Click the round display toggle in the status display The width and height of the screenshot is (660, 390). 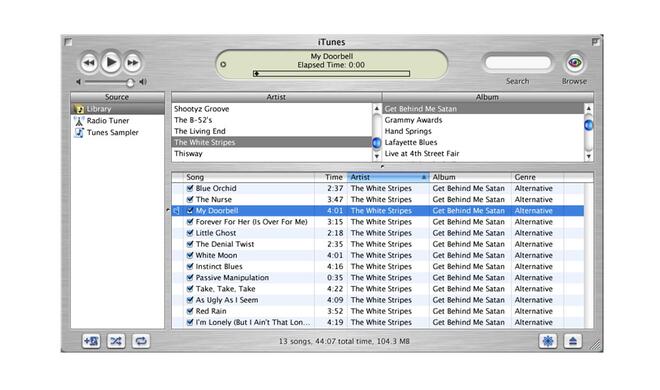tap(223, 64)
